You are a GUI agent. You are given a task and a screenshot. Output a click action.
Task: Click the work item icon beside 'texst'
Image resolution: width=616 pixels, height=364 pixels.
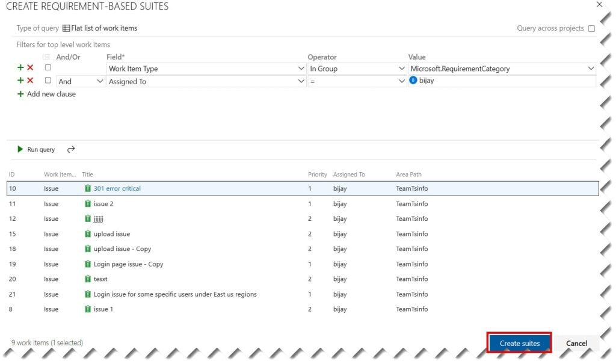[88, 279]
